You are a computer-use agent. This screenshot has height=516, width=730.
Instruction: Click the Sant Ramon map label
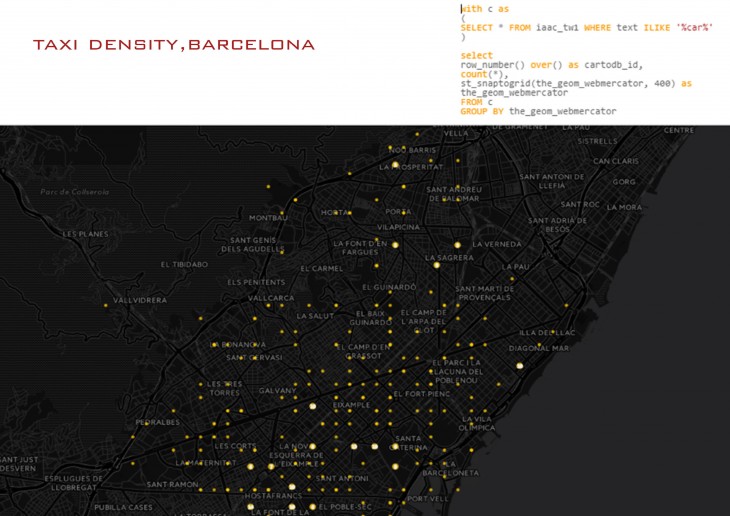coord(172,484)
